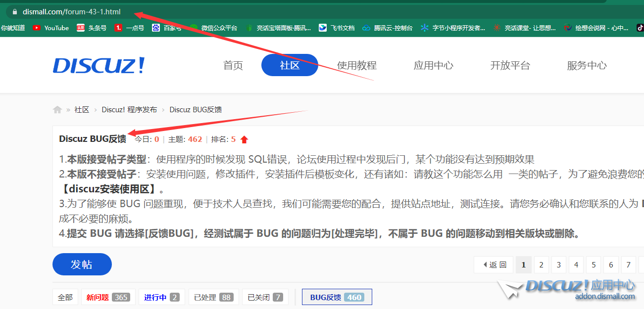Select the 社区 nav tab
644x309 pixels.
pos(290,65)
